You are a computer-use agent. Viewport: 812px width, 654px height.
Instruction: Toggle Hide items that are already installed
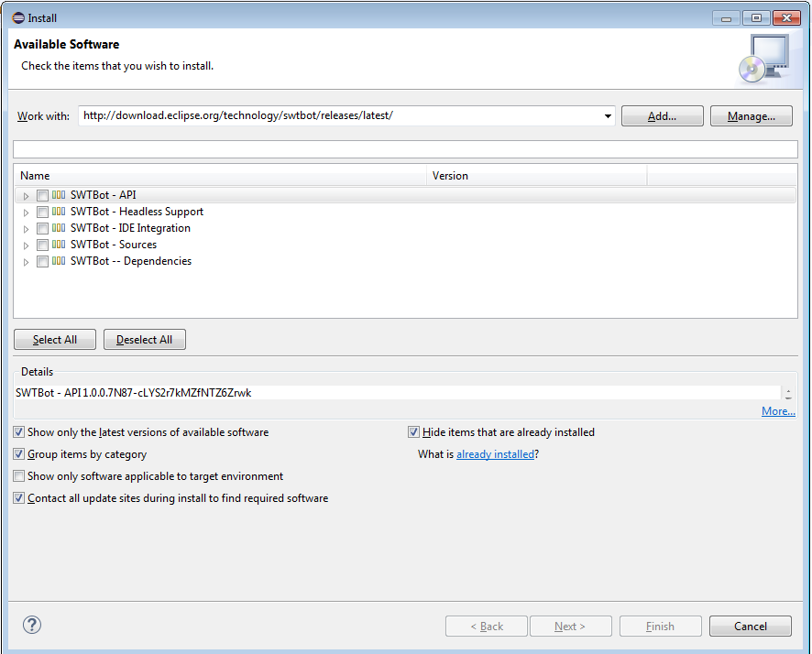[x=413, y=432]
